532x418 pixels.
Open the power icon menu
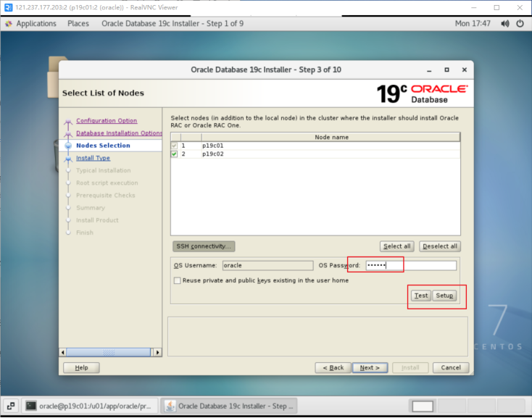point(520,23)
